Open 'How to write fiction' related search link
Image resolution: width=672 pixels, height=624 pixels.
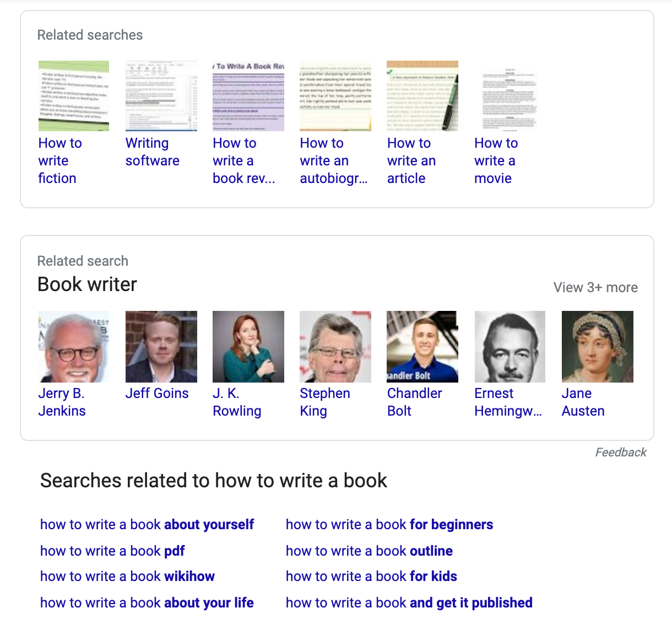[60, 160]
